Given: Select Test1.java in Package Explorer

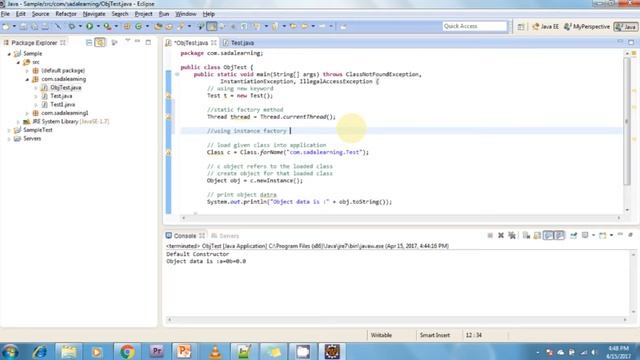Looking at the screenshot, I should tap(62, 104).
